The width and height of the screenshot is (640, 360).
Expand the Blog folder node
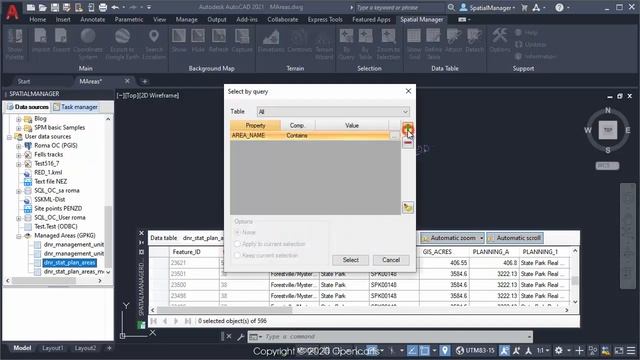pos(18,119)
